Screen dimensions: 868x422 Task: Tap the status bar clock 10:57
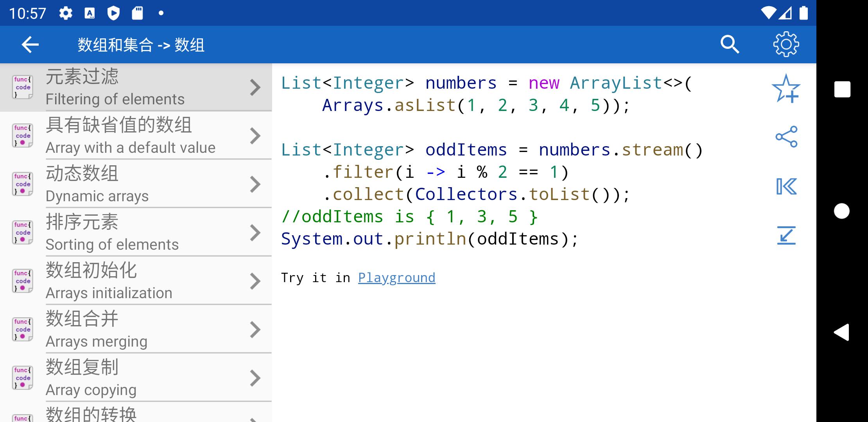(x=27, y=14)
